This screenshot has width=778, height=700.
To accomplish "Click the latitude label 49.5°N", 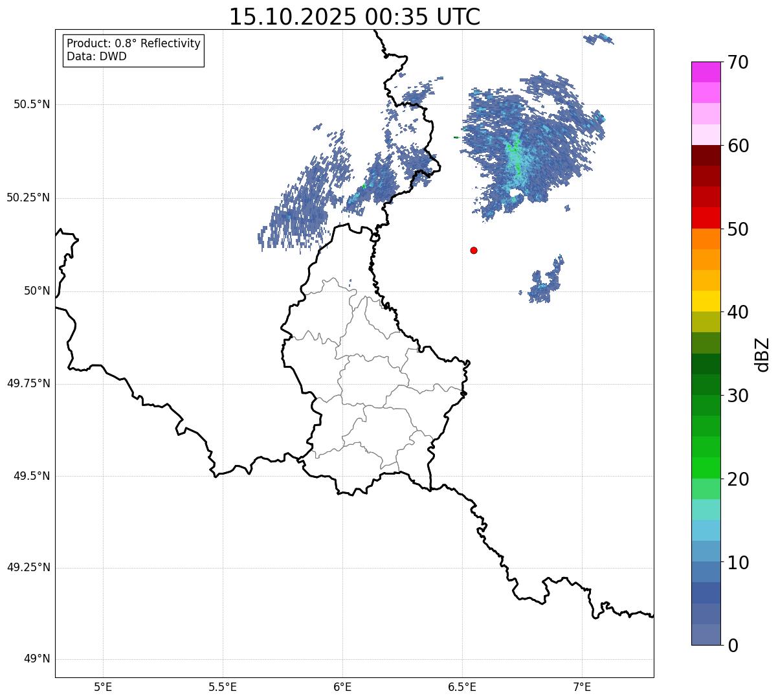I will 32,476.
